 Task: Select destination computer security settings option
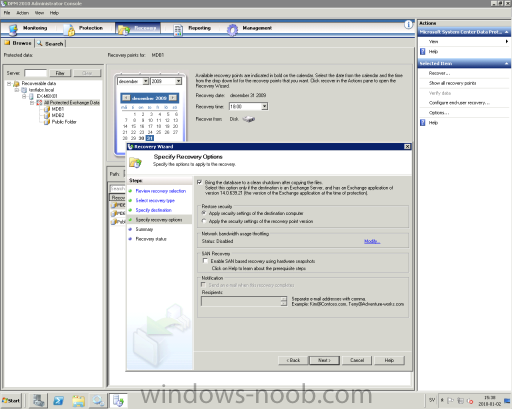(x=204, y=213)
